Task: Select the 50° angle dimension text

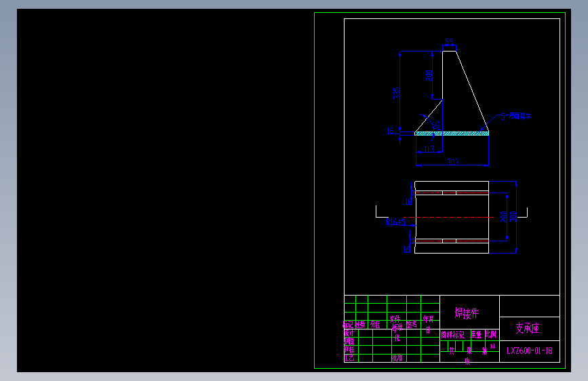Action: (x=436, y=125)
